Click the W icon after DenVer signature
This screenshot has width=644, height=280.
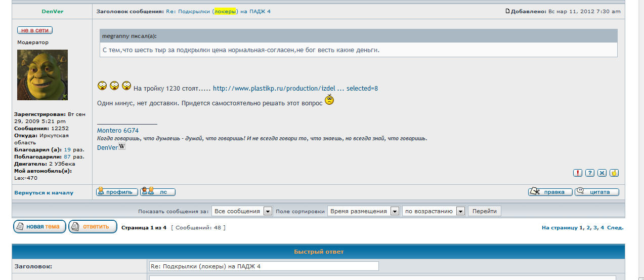122,147
